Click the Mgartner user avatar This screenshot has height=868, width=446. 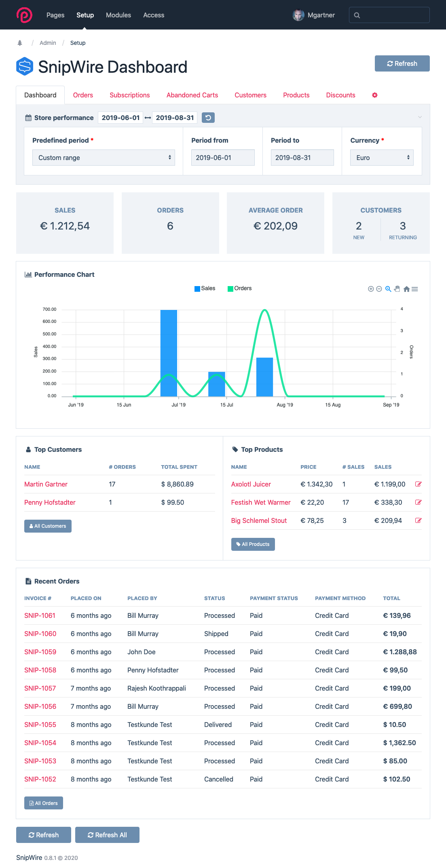pyautogui.click(x=298, y=15)
